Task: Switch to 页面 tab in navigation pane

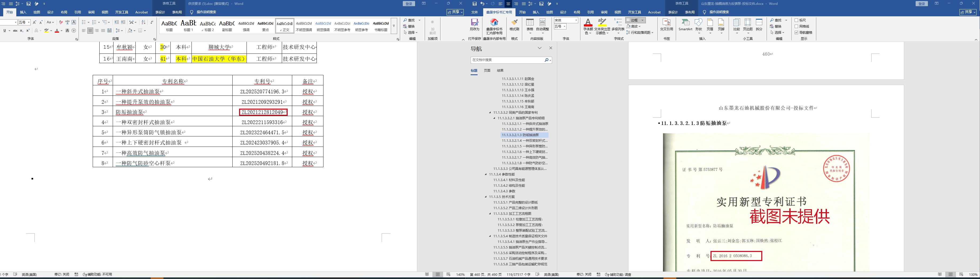Action: pyautogui.click(x=487, y=71)
